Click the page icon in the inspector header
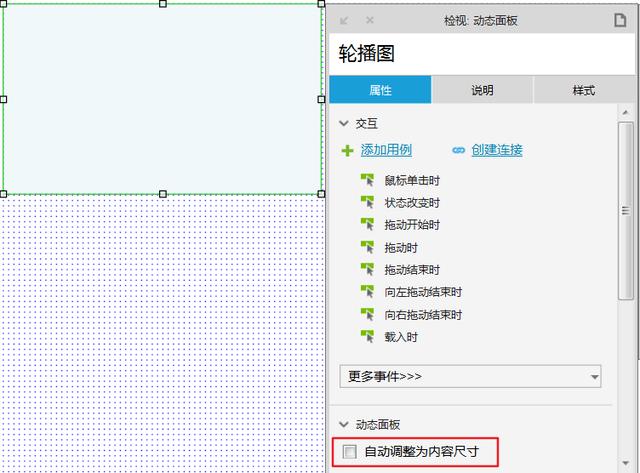Image resolution: width=640 pixels, height=473 pixels. (x=620, y=20)
